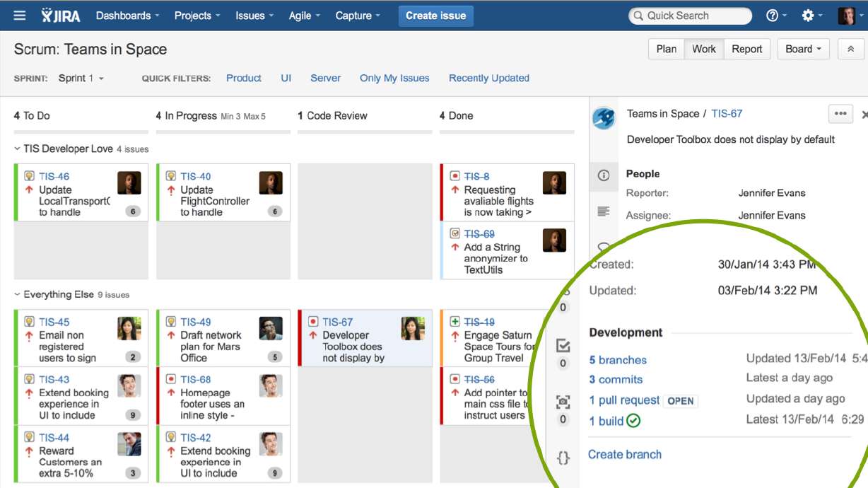The height and width of the screenshot is (488, 868).
Task: Toggle the Recently Updated quick filter
Action: pos(488,78)
